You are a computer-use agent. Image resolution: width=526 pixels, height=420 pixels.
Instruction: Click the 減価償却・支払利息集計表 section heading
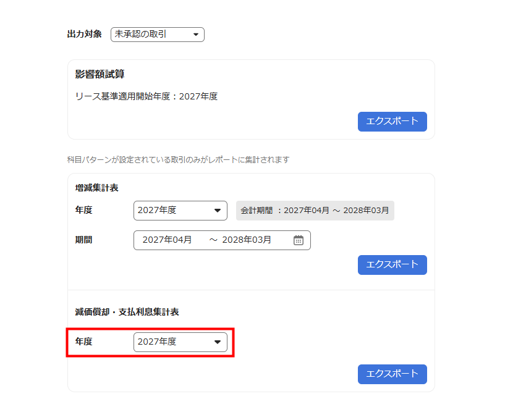click(127, 313)
